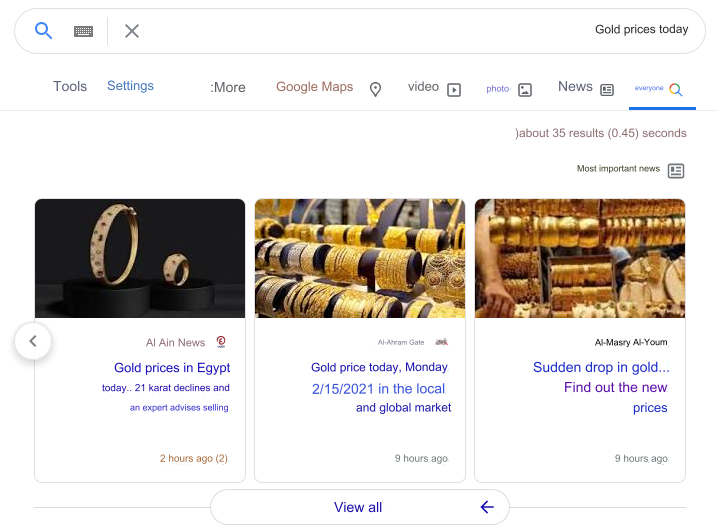The image size is (717, 529).
Task: Click the Al-Ahram Gate logo icon
Action: pyautogui.click(x=442, y=342)
